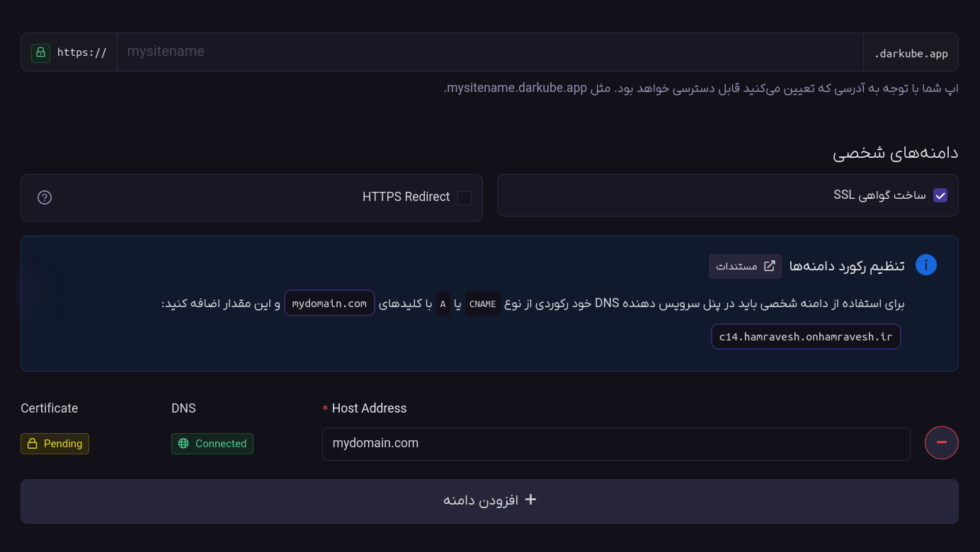The height and width of the screenshot is (552, 980).
Task: Click the green lock icon beside https://
Action: point(40,52)
